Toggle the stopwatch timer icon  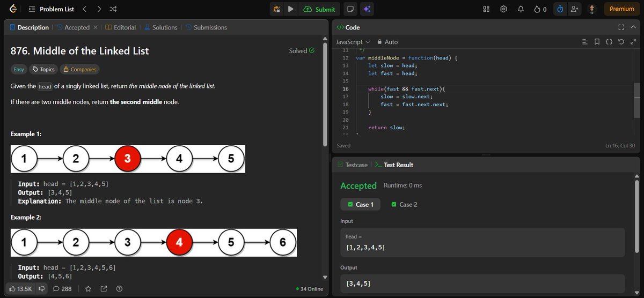[561, 9]
